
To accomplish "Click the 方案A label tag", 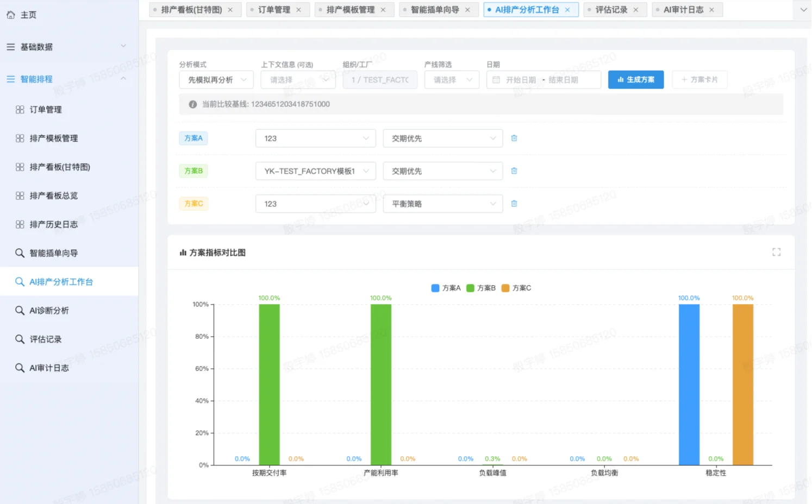I will 193,138.
